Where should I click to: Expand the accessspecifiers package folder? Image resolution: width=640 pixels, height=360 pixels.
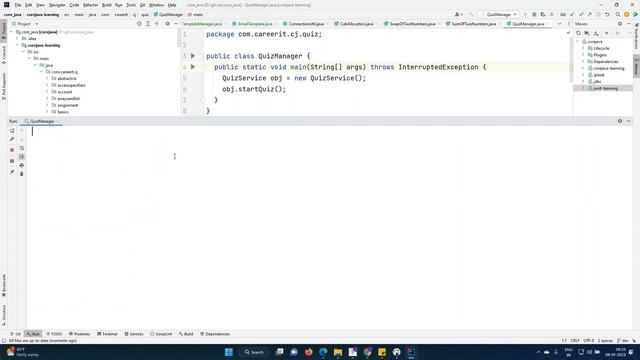(x=47, y=85)
